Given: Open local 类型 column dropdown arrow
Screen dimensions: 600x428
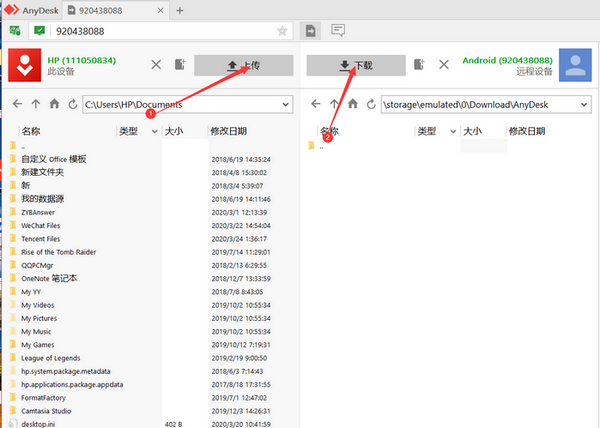Looking at the screenshot, I should (x=155, y=132).
